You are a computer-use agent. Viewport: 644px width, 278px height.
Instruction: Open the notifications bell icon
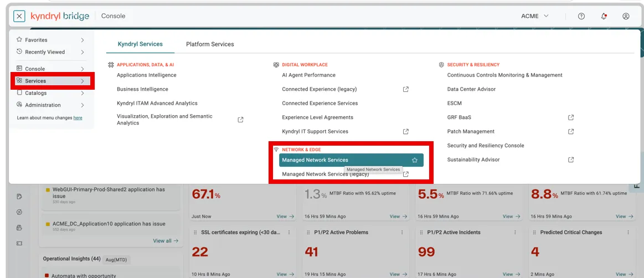pos(604,17)
